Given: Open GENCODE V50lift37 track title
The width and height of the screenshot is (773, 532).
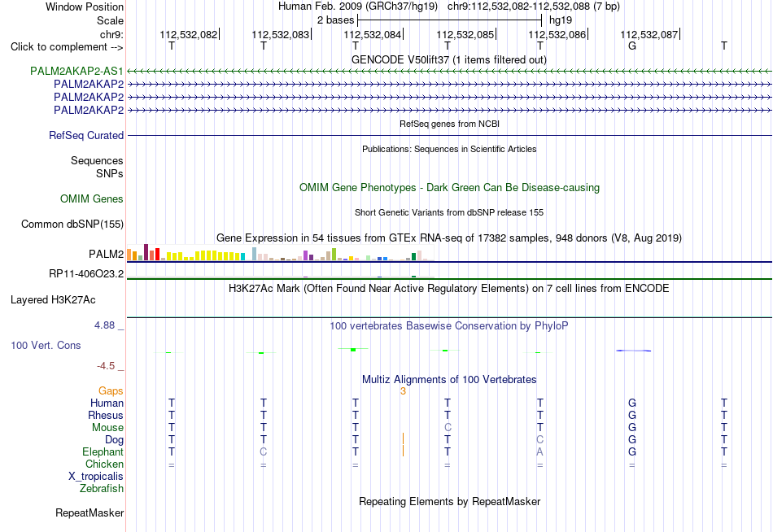Looking at the screenshot, I should click(449, 59).
